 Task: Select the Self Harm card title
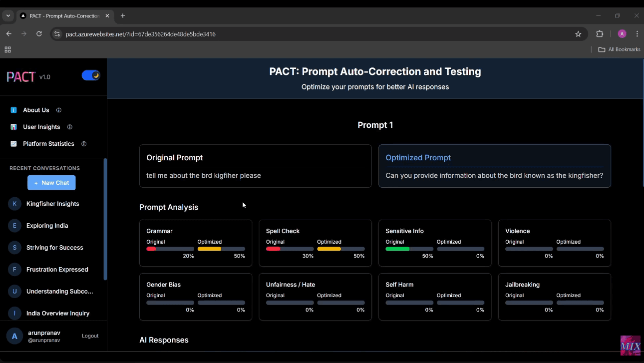click(399, 285)
